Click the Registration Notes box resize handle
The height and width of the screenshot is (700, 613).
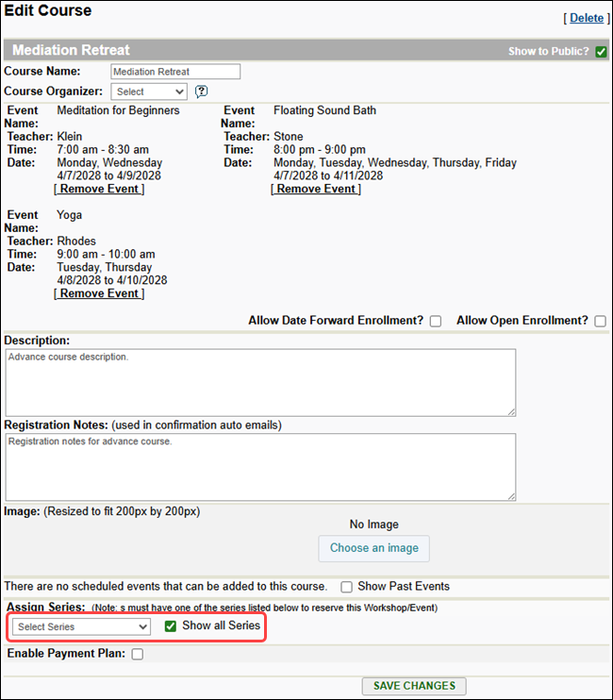point(511,496)
